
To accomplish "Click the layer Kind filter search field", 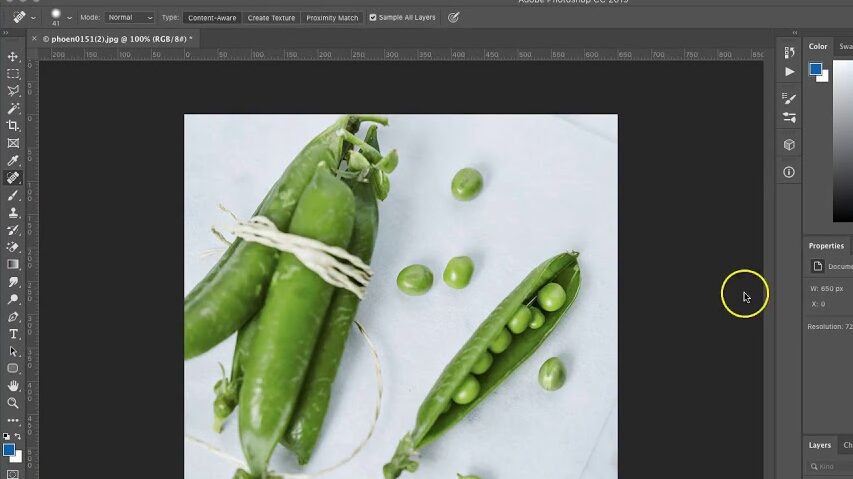I will 831,466.
